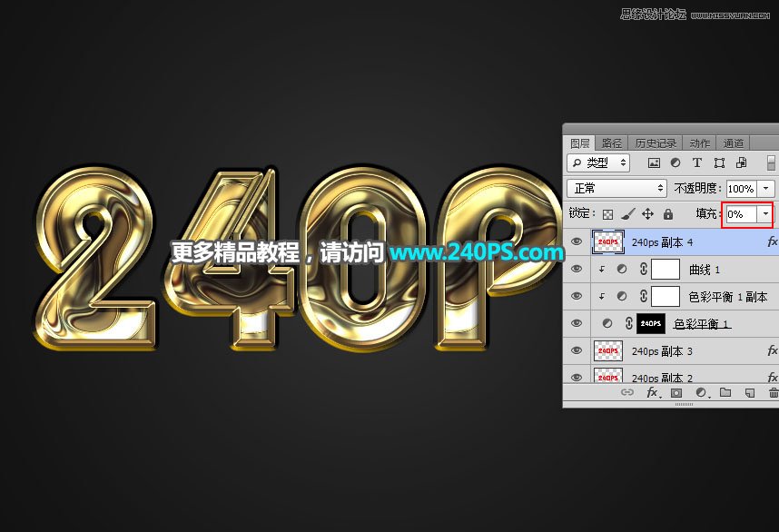Select layer name 色彩平衡 1
This screenshot has width=779, height=532.
(701, 324)
